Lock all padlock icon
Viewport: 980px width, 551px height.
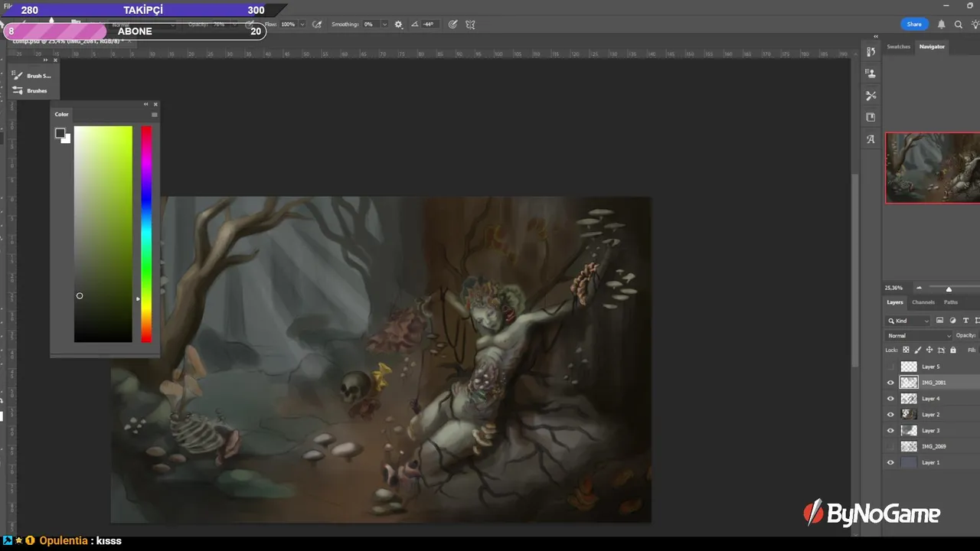(953, 350)
